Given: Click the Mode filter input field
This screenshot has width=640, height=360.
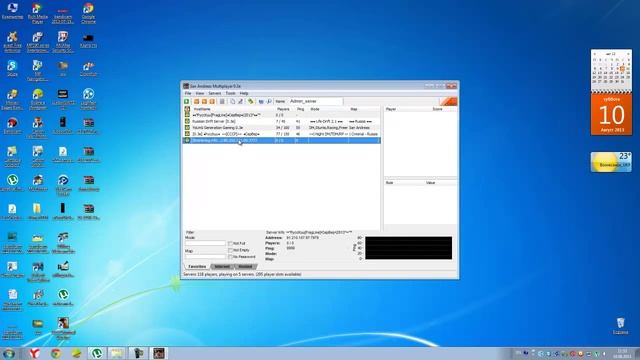Looking at the screenshot, I should [205, 243].
